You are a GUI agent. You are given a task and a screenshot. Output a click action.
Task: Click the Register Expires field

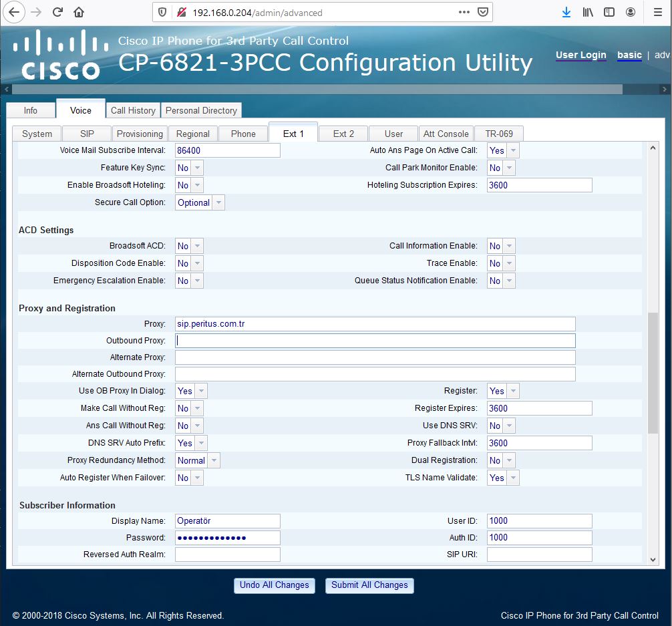[540, 408]
